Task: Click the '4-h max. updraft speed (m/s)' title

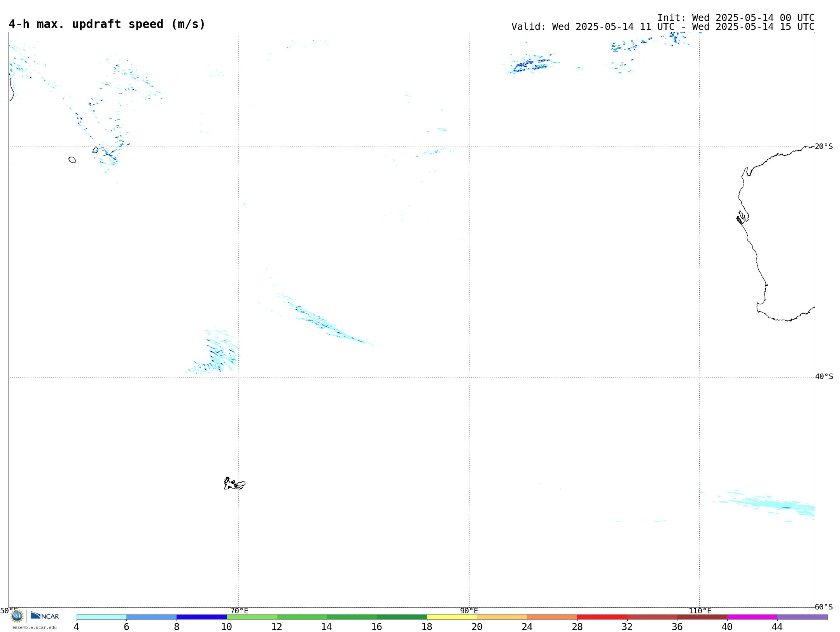Action: coord(107,24)
